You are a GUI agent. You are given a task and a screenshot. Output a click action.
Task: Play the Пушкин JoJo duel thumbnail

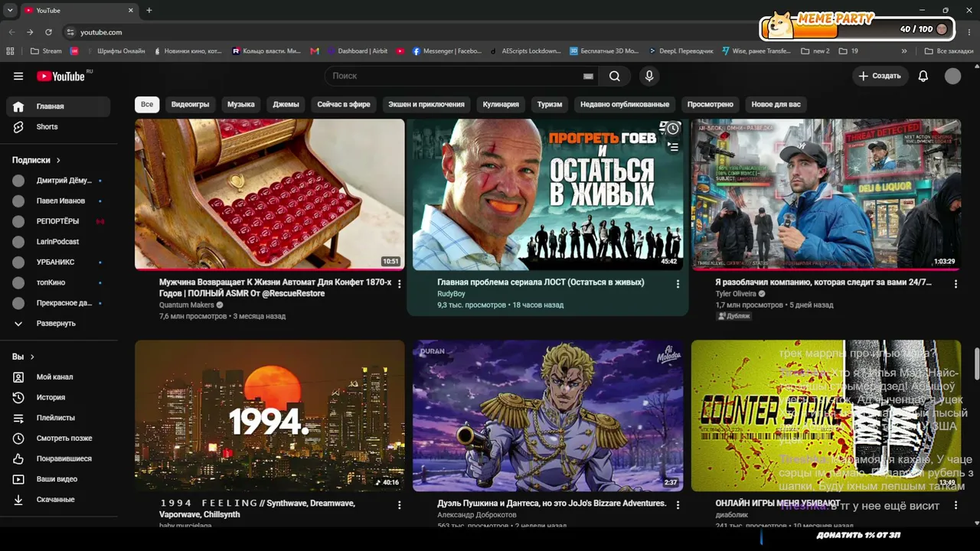547,416
